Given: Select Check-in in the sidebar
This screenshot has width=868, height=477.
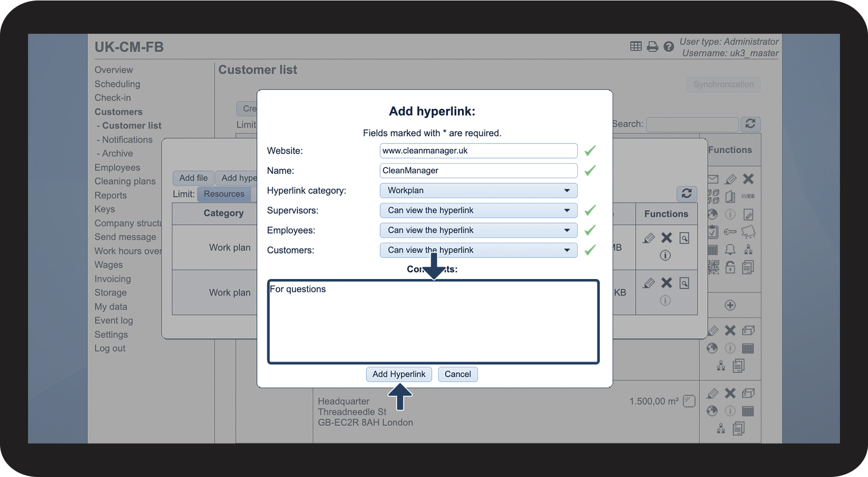Looking at the screenshot, I should click(113, 98).
